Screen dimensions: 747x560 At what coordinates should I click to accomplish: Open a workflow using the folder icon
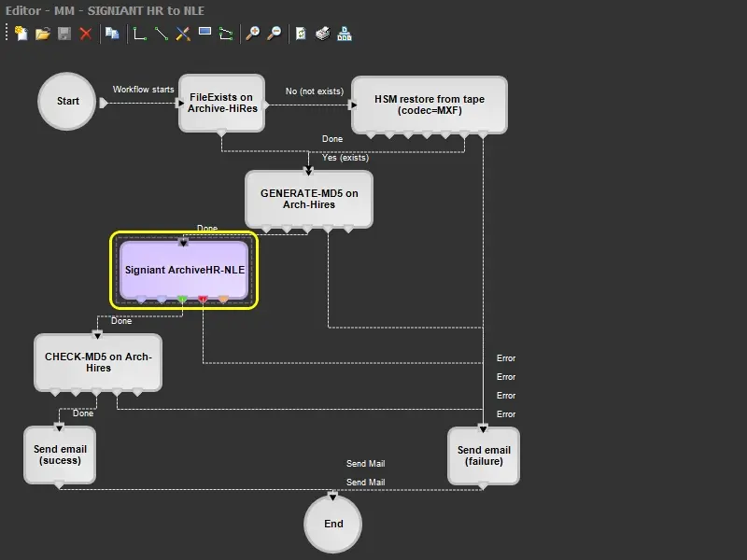tap(42, 34)
